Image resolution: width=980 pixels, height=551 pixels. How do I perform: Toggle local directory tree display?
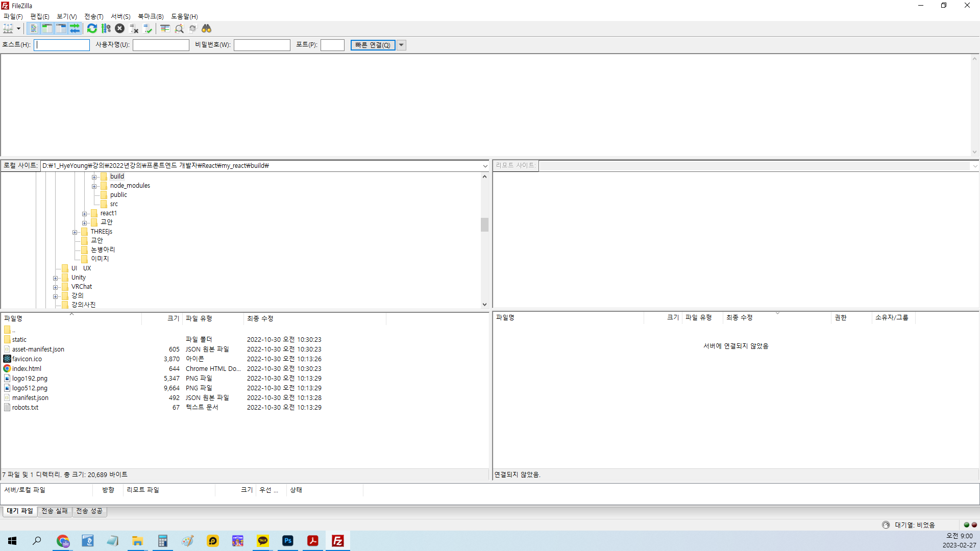tap(47, 29)
